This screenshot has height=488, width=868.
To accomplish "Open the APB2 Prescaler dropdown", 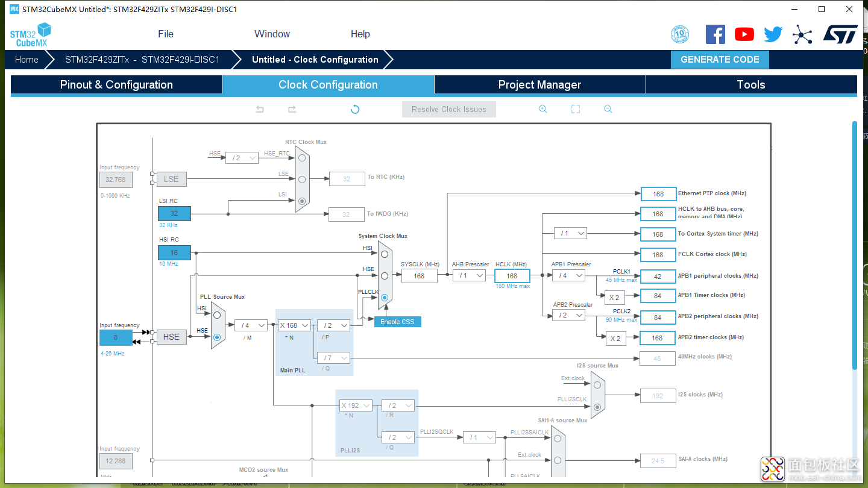I will pos(568,315).
